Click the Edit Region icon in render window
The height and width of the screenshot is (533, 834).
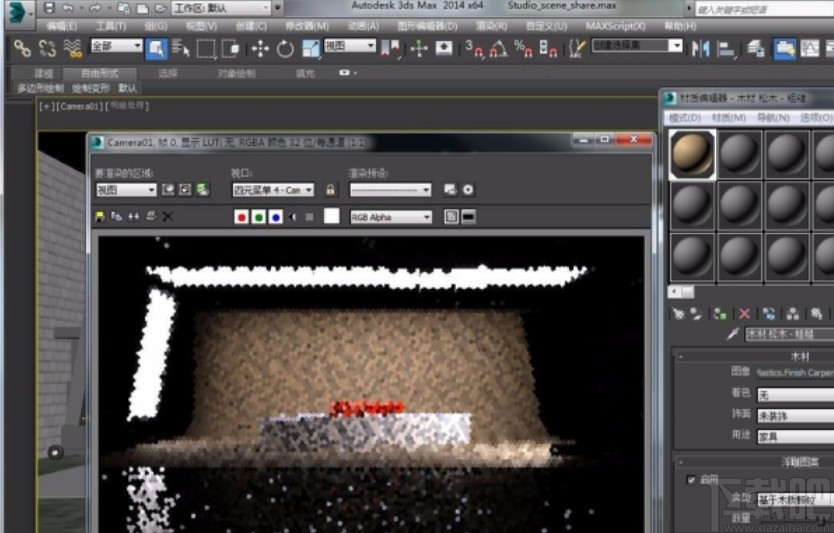[168, 190]
